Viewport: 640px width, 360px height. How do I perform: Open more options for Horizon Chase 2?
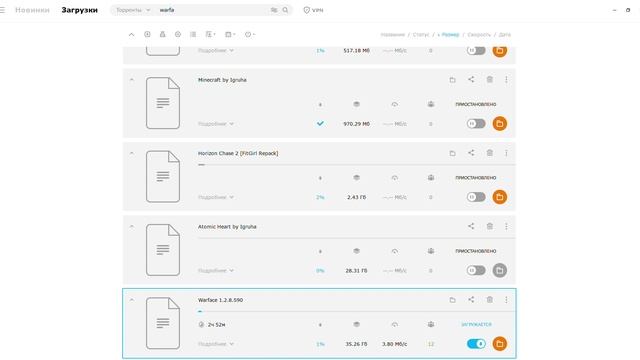point(506,153)
